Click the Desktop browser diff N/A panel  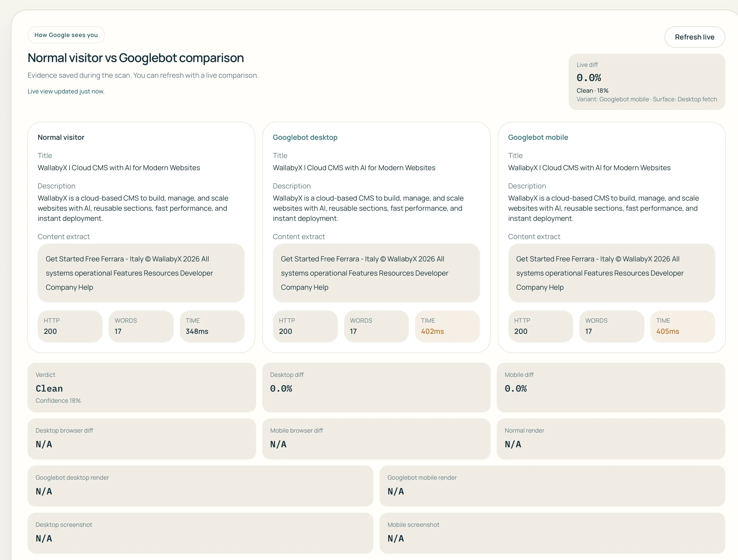point(142,438)
